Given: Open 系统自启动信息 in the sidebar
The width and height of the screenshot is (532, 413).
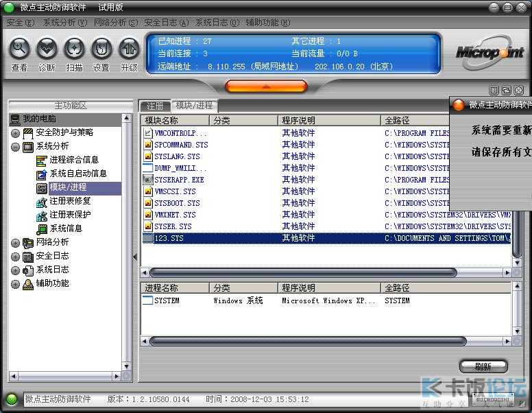Looking at the screenshot, I should click(77, 174).
